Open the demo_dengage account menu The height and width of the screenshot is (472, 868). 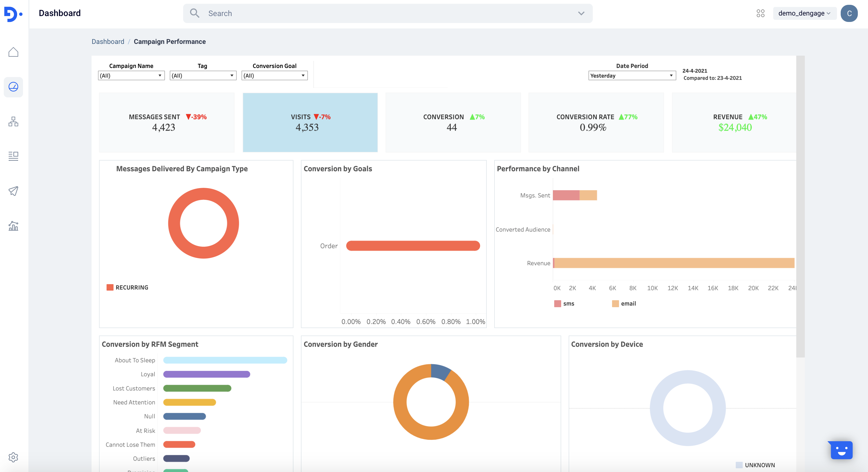(804, 13)
